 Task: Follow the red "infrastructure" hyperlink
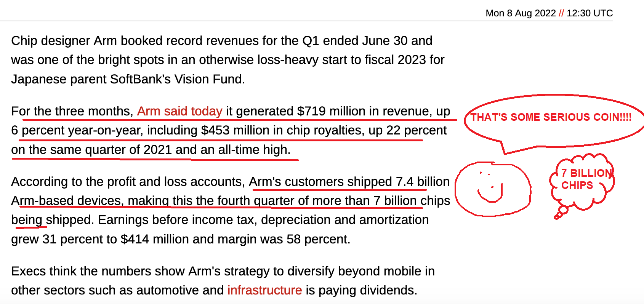(264, 290)
